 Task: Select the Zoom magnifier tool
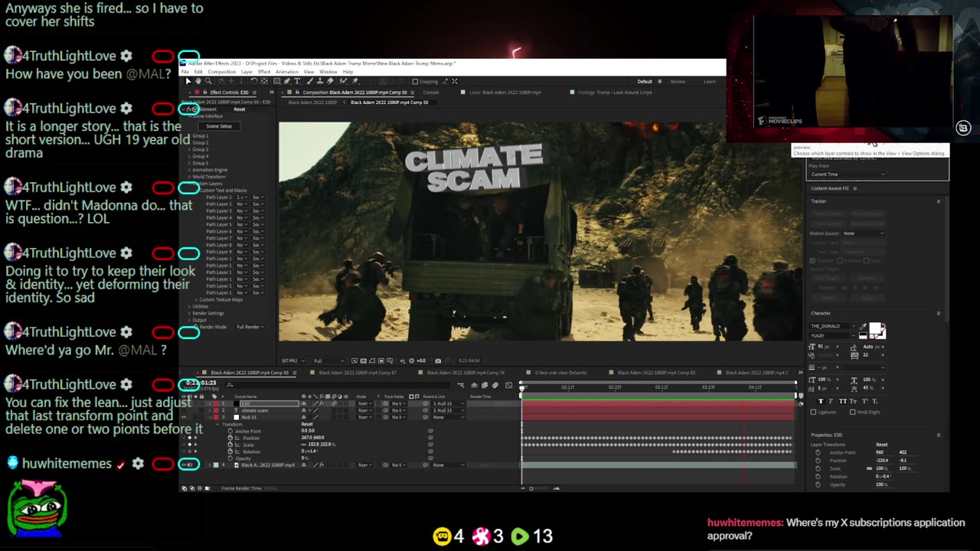[x=208, y=81]
